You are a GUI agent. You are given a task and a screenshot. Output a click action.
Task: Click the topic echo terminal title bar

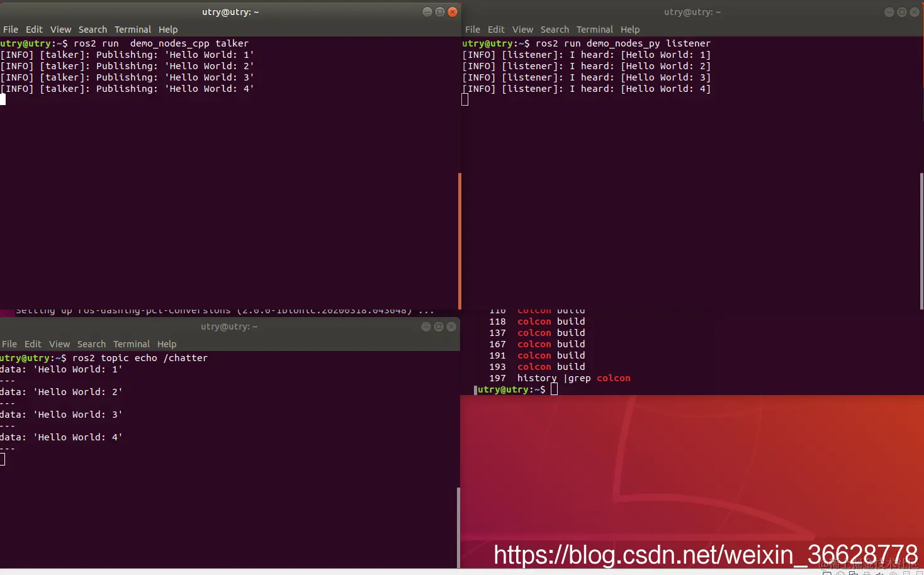229,327
